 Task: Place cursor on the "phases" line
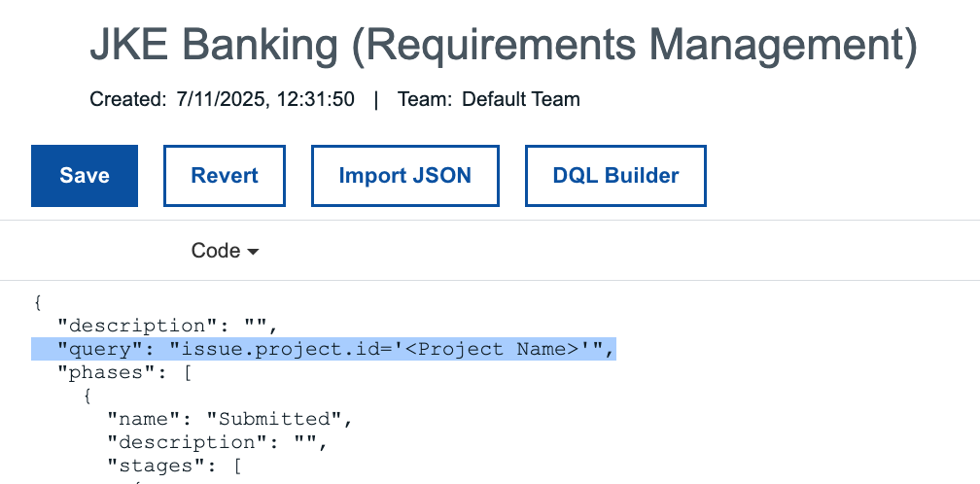coord(124,373)
